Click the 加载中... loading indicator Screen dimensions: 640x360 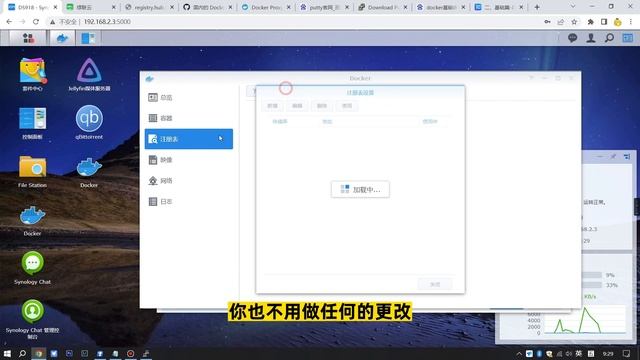pos(360,189)
